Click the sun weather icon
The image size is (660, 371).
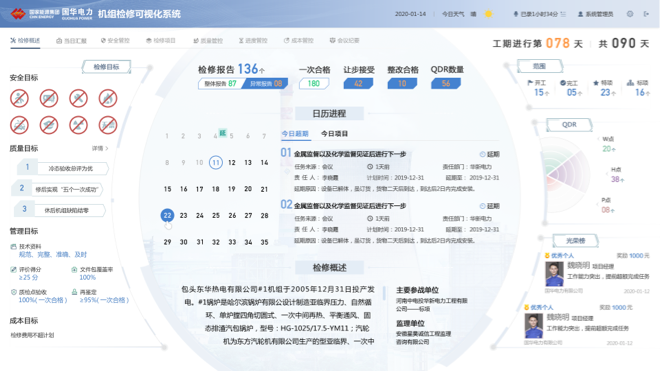click(488, 14)
